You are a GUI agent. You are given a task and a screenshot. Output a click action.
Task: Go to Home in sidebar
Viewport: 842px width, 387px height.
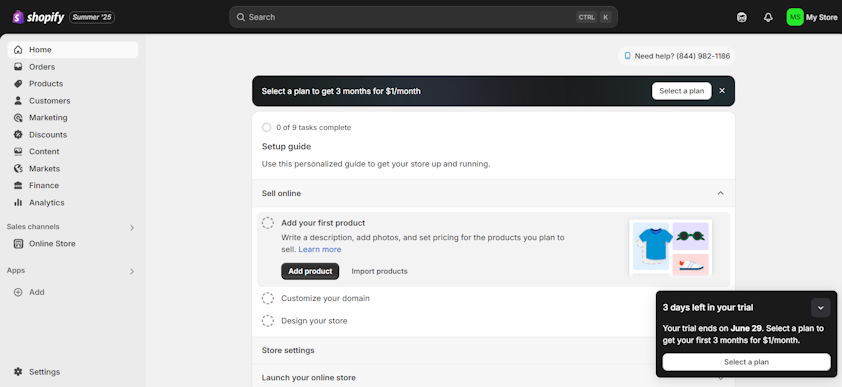[x=72, y=50]
